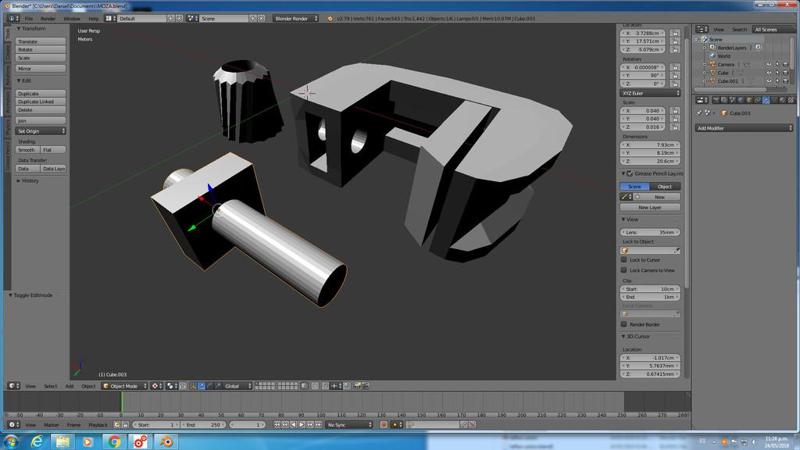
Task: Toggle the 3D manipulator widget button
Action: (193, 386)
